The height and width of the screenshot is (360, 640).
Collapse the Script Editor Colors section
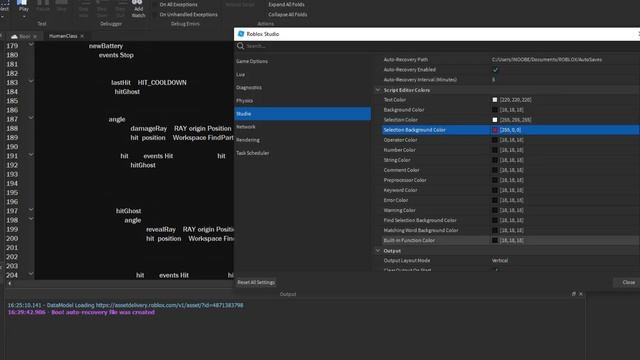click(x=378, y=90)
